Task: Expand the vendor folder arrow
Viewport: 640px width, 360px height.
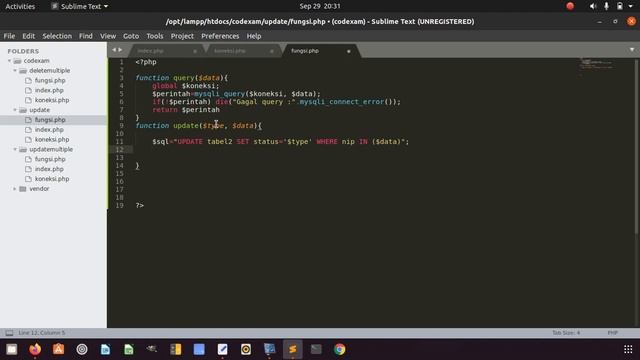Action: (x=15, y=189)
